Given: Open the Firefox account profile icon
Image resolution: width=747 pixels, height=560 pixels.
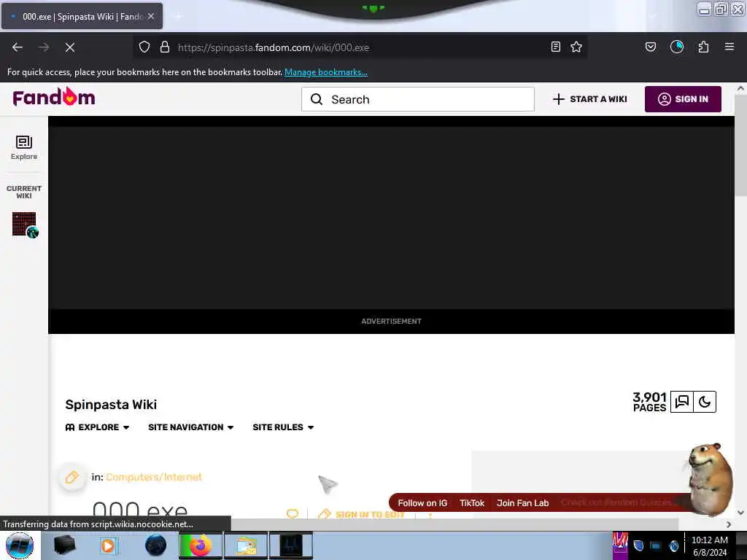Looking at the screenshot, I should click(676, 47).
